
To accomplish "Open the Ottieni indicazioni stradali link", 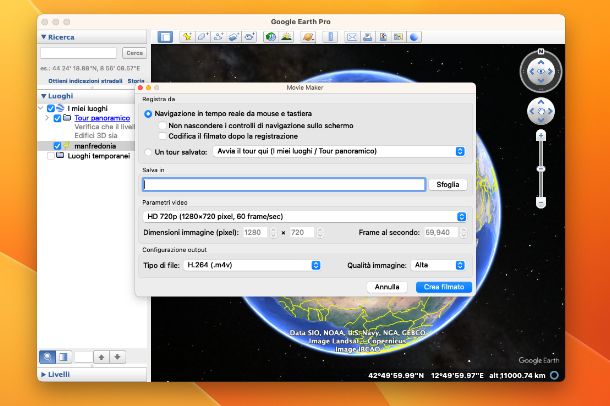I will (85, 81).
